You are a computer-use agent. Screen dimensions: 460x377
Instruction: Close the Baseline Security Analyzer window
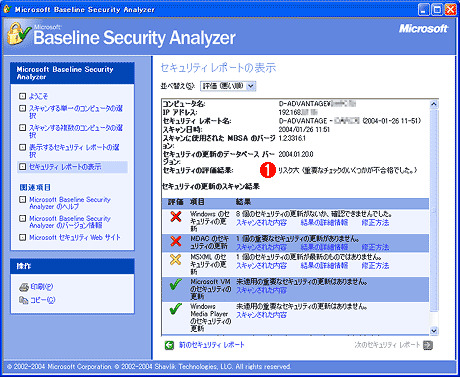pos(450,9)
